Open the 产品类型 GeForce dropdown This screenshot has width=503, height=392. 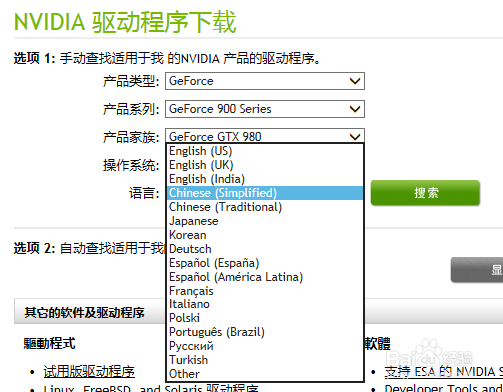pos(265,81)
